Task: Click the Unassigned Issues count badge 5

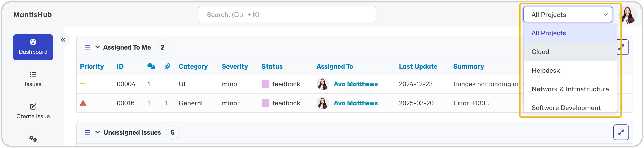Action: (x=173, y=132)
